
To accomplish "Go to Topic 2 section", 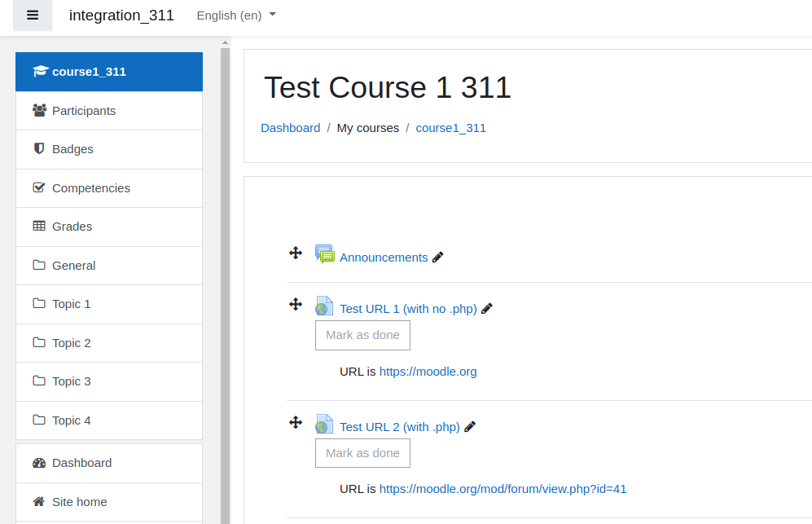I will (109, 343).
